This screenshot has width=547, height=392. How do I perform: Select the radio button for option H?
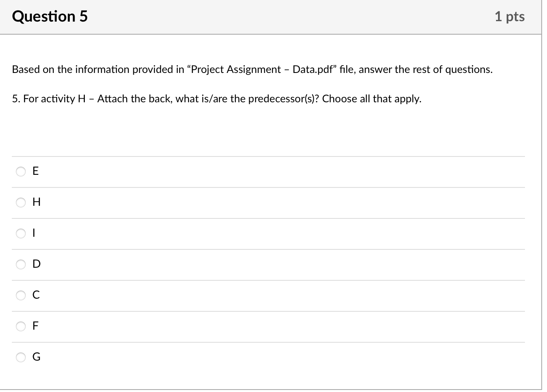tap(20, 203)
